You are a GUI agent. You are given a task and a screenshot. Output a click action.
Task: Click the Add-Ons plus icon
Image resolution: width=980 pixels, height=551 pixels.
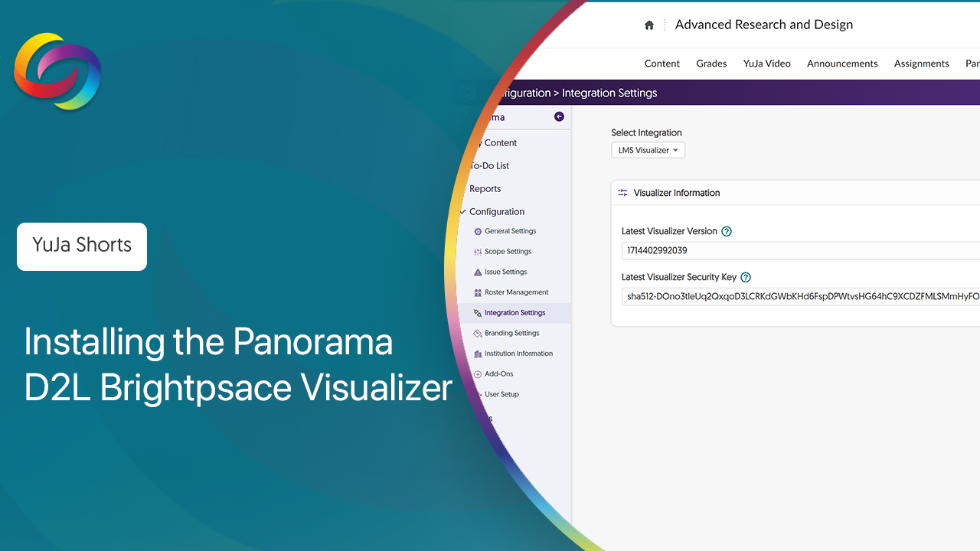[479, 374]
